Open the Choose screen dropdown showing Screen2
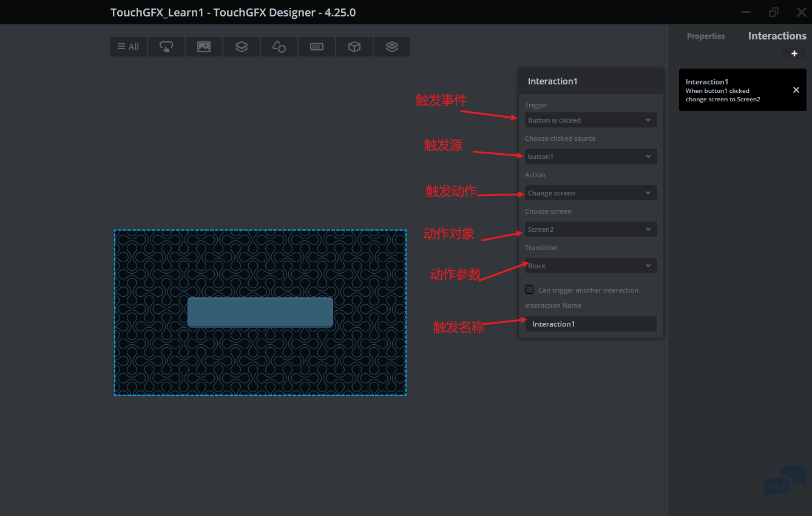812x516 pixels. 590,229
